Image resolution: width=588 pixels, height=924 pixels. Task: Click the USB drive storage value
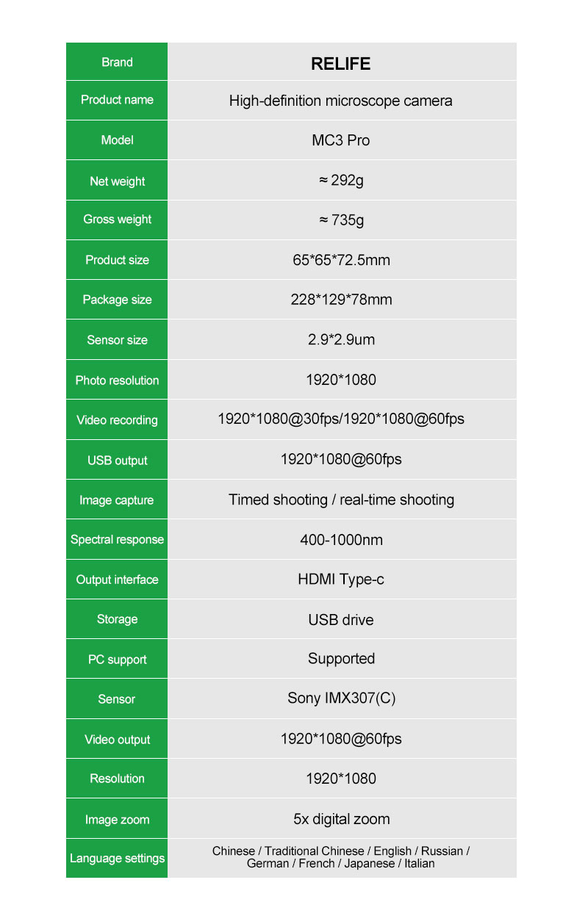(341, 620)
